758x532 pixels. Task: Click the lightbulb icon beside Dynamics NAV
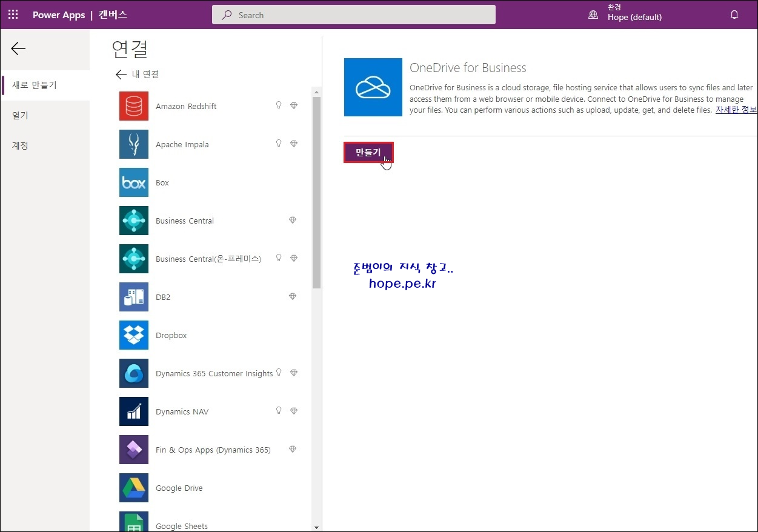click(279, 411)
